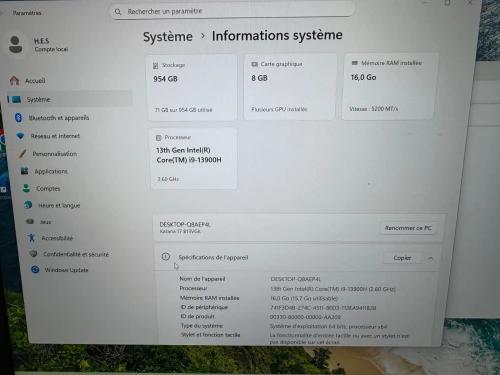Click the Bluetooth icon in sidebar
Image resolution: width=500 pixels, height=375 pixels.
coord(18,117)
